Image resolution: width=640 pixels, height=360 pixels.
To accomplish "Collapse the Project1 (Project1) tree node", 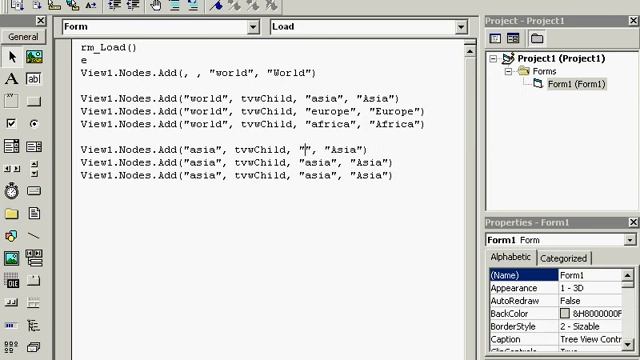I will tap(493, 59).
